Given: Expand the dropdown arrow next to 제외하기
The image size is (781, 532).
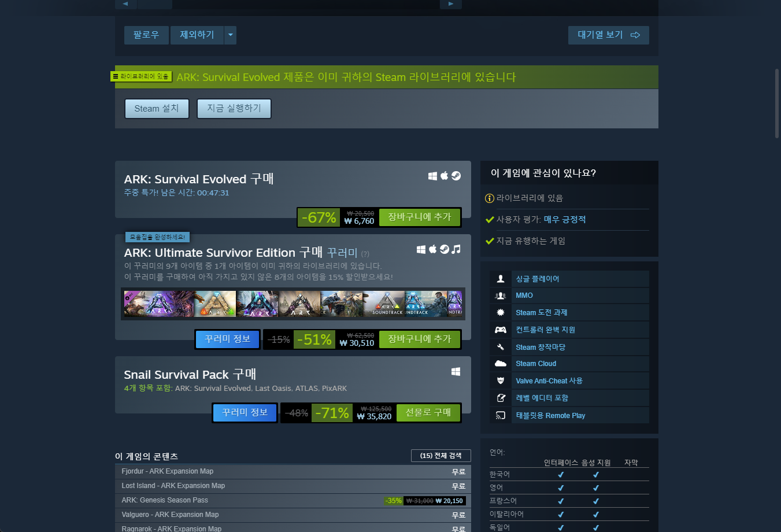Looking at the screenshot, I should [230, 35].
